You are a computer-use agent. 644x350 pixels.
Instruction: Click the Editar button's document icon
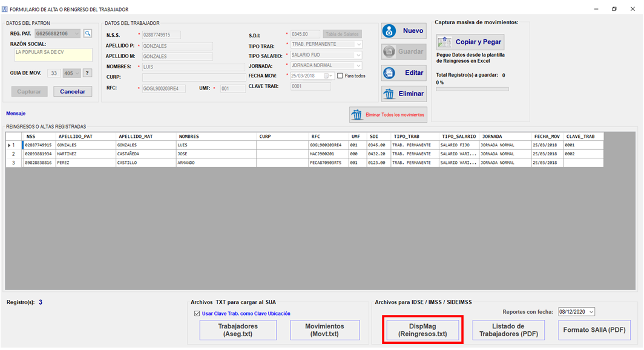389,73
